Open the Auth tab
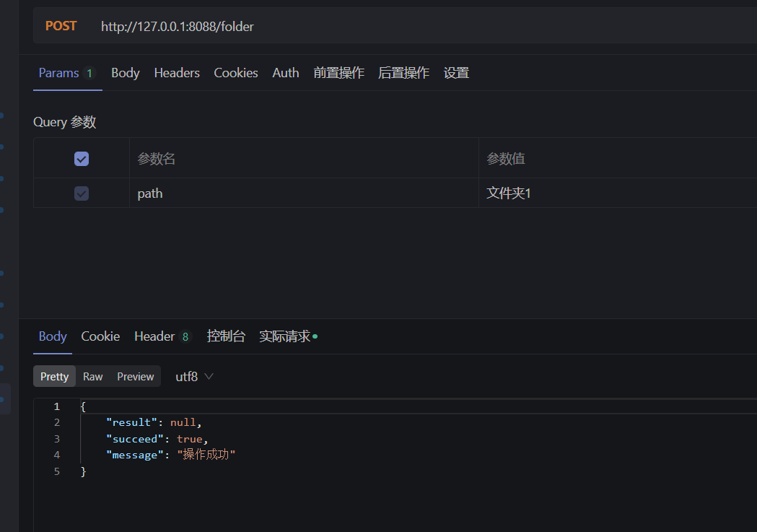Image resolution: width=757 pixels, height=532 pixels. (x=285, y=72)
